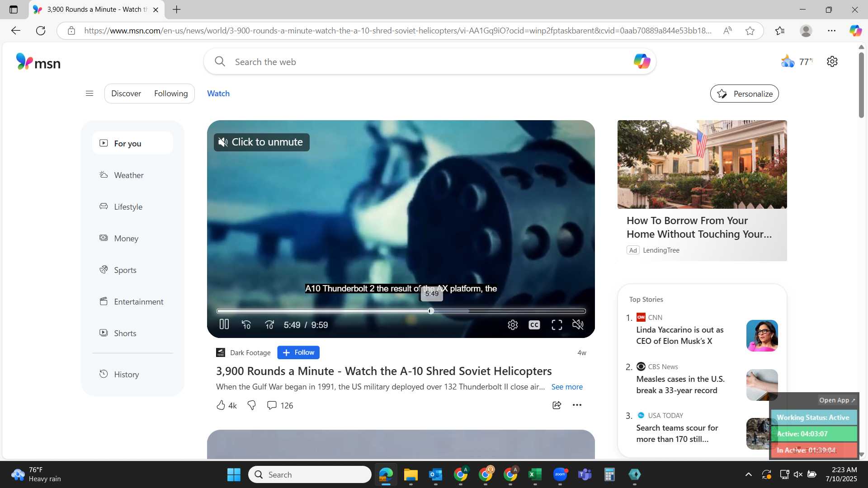This screenshot has height=488, width=868.
Task: Enter fullscreen video mode
Action: pos(557,325)
